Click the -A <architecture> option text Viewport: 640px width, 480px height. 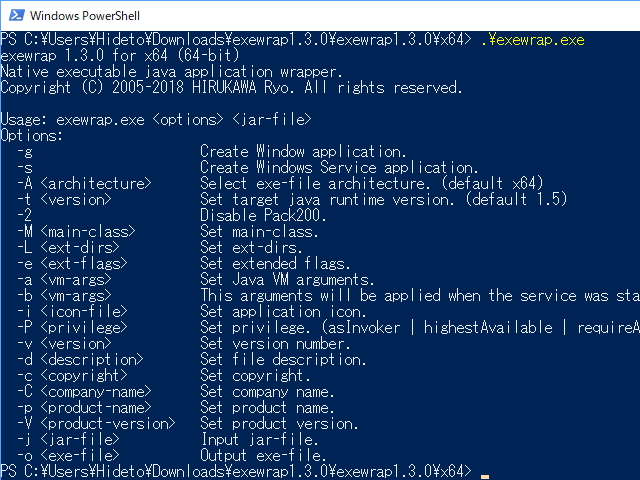click(84, 183)
